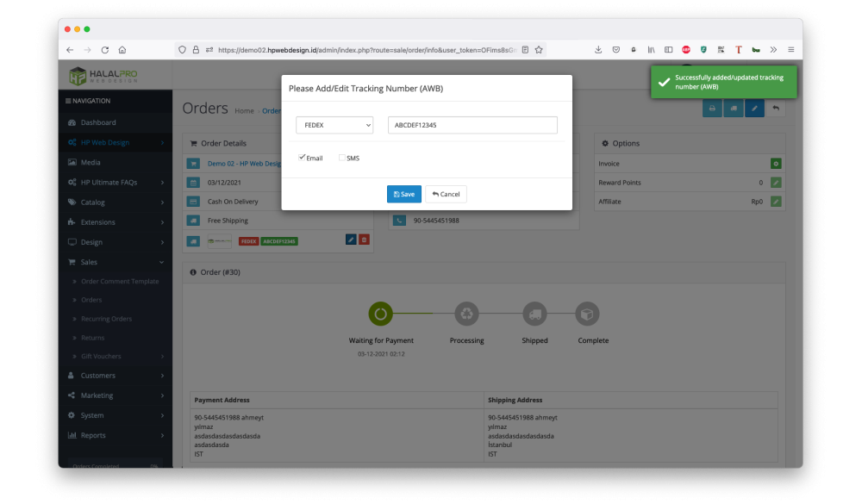Image resolution: width=862 pixels, height=504 pixels.
Task: Expand the Customers sidebar menu
Action: click(x=115, y=376)
